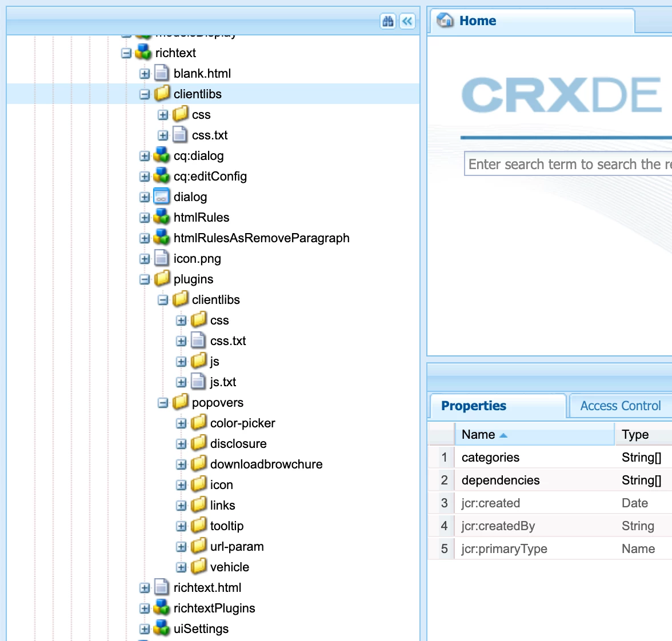Click the js folder icon under plugins clientlibs
This screenshot has width=672, height=641.
pyautogui.click(x=199, y=361)
